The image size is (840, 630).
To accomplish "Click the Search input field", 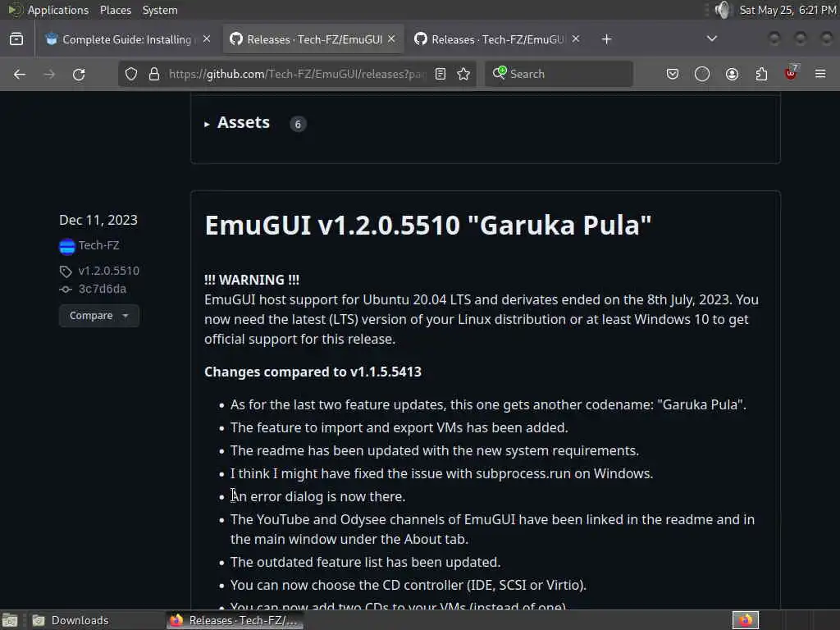I will coord(559,74).
